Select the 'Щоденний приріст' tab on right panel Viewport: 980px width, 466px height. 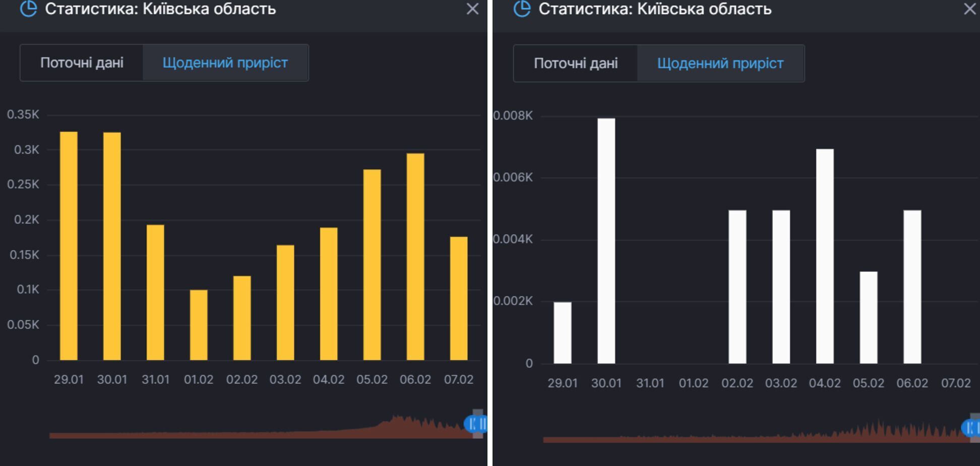point(720,63)
